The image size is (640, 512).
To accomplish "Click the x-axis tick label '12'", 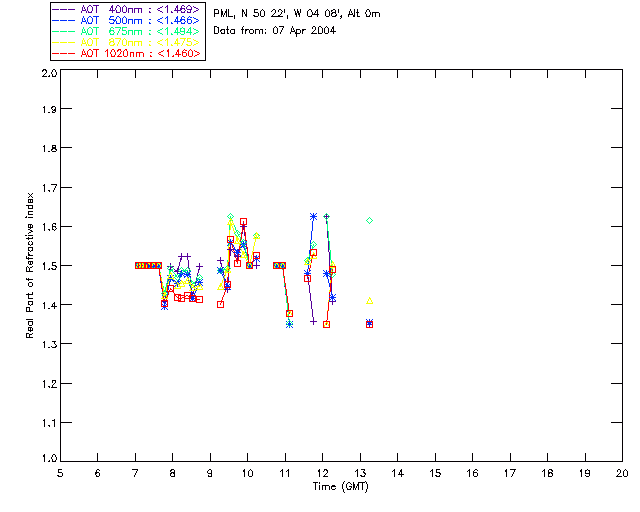I will pyautogui.click(x=322, y=473).
